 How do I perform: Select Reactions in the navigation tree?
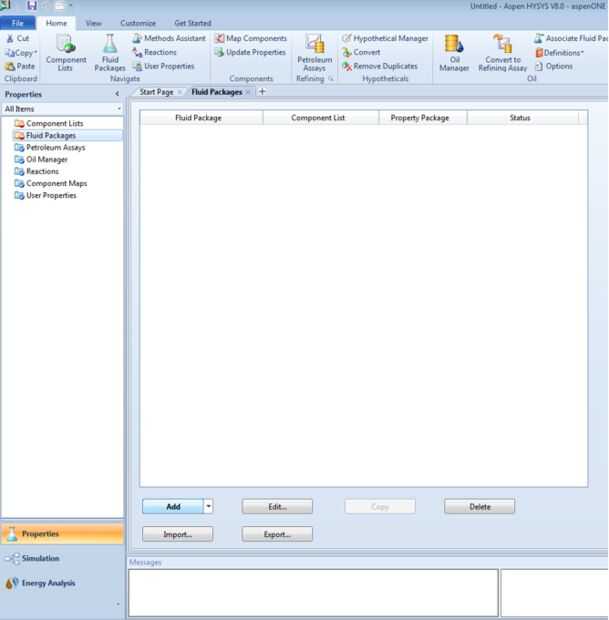(42, 172)
